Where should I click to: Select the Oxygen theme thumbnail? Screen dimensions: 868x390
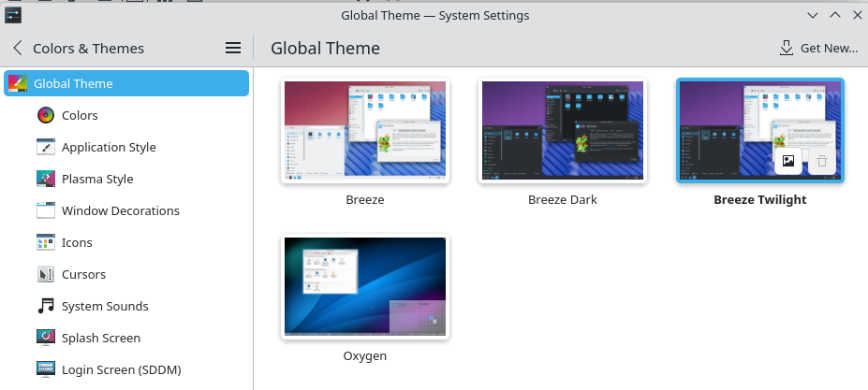365,286
